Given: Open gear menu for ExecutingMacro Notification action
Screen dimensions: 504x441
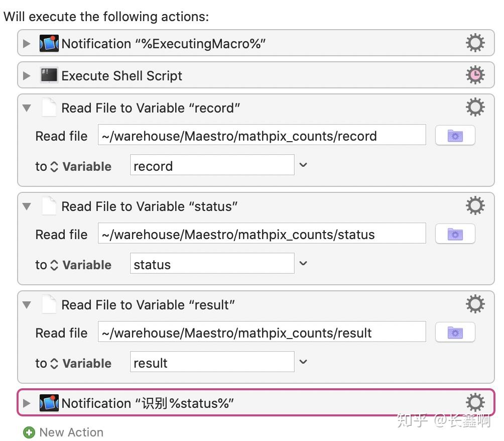Looking at the screenshot, I should (x=475, y=43).
